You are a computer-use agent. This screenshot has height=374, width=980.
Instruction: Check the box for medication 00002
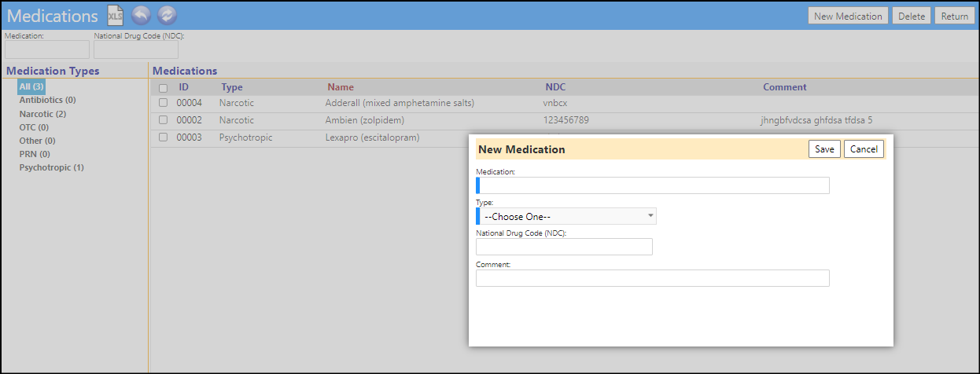point(163,120)
